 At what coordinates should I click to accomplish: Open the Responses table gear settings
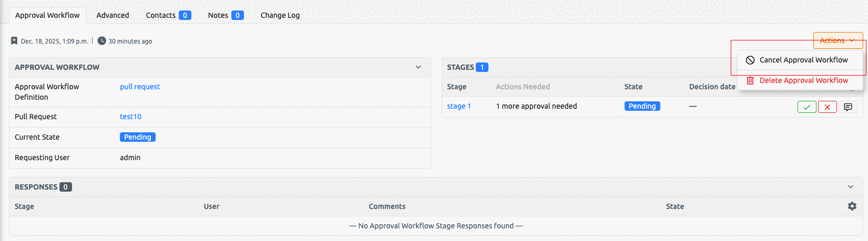pos(852,206)
